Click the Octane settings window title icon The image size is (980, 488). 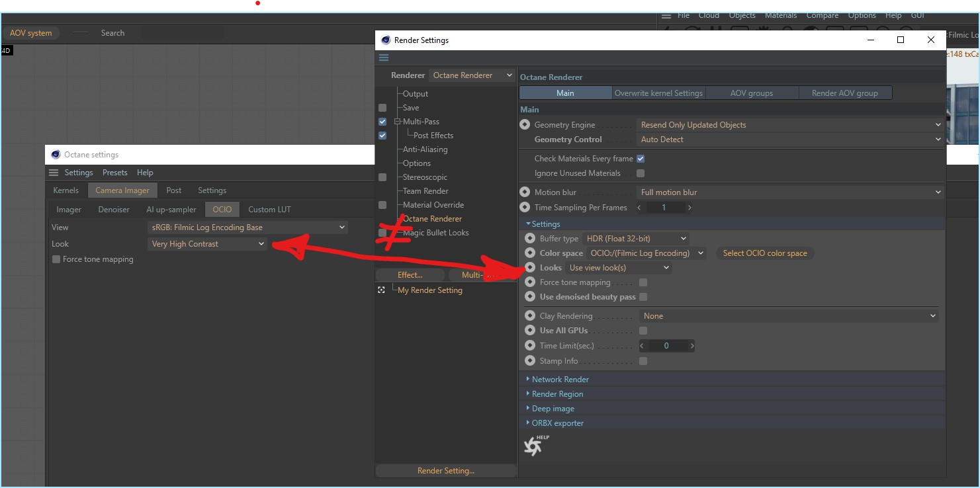click(x=56, y=155)
